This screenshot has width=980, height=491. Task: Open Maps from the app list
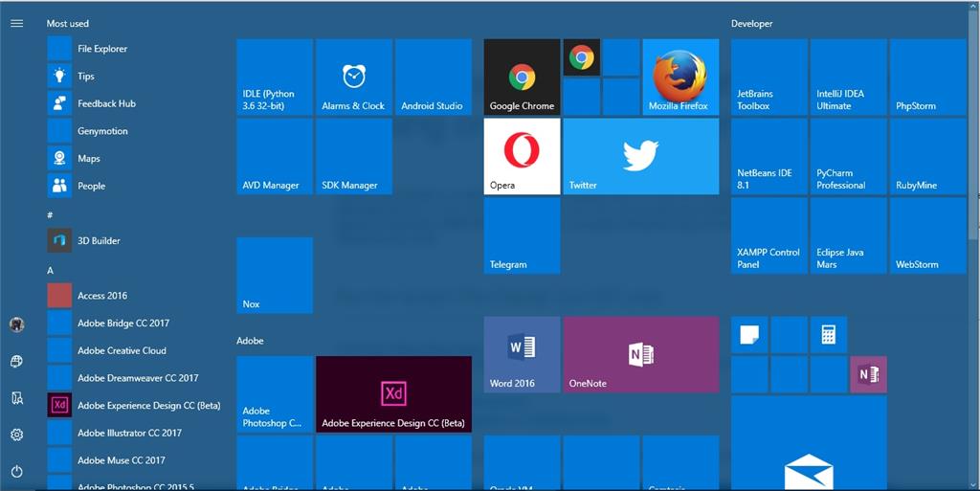tap(136, 159)
